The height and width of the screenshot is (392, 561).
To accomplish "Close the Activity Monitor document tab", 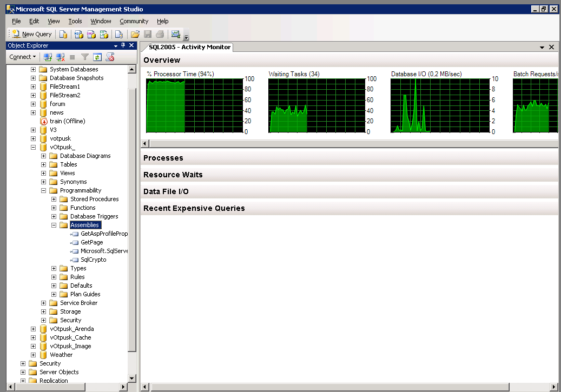I will (x=551, y=47).
